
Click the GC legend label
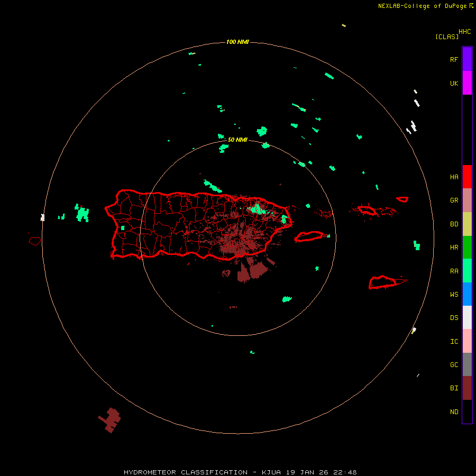(x=454, y=365)
